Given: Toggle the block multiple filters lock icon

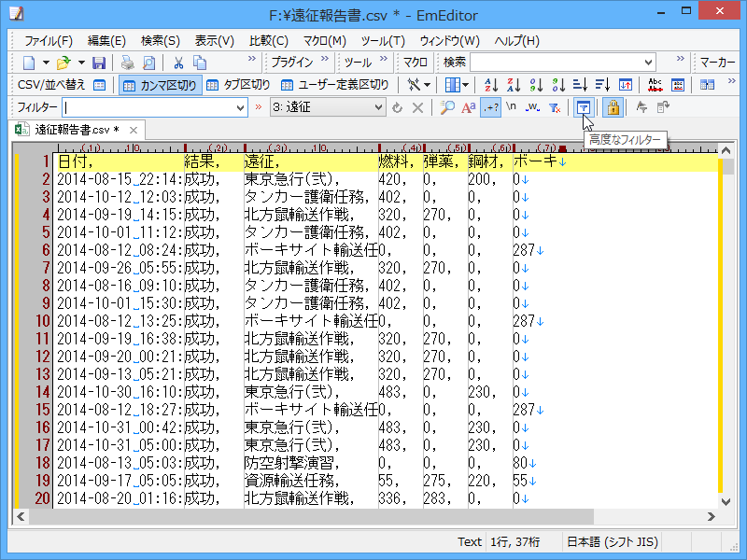Looking at the screenshot, I should pos(613,107).
